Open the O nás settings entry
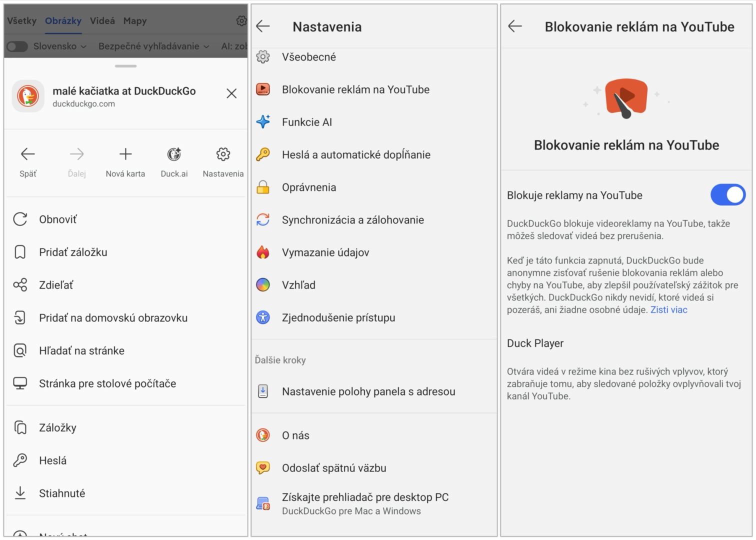 [374, 435]
